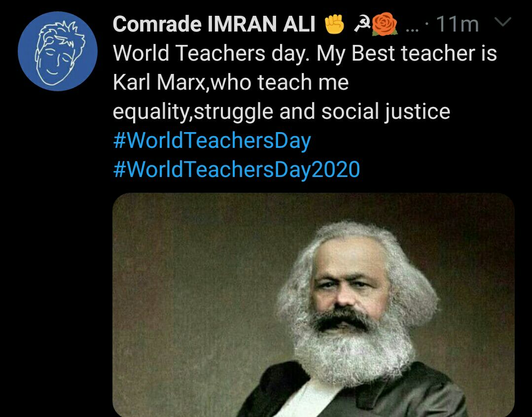The image size is (532, 417).
Task: Click the words 'My Best teacher is'
Action: click(x=406, y=54)
